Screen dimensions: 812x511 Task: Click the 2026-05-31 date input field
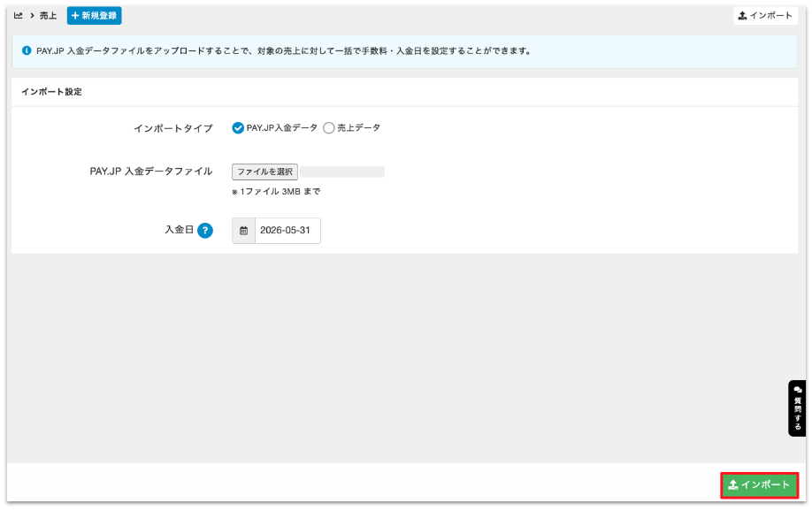tap(287, 231)
